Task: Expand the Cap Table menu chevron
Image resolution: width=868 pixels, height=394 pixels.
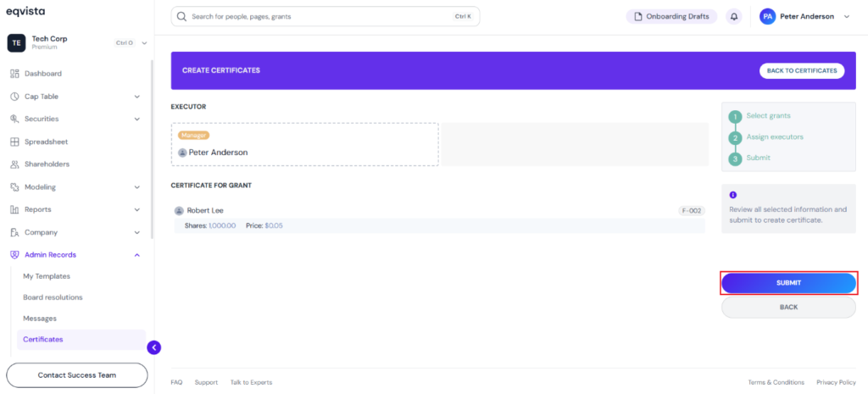Action: (137, 97)
